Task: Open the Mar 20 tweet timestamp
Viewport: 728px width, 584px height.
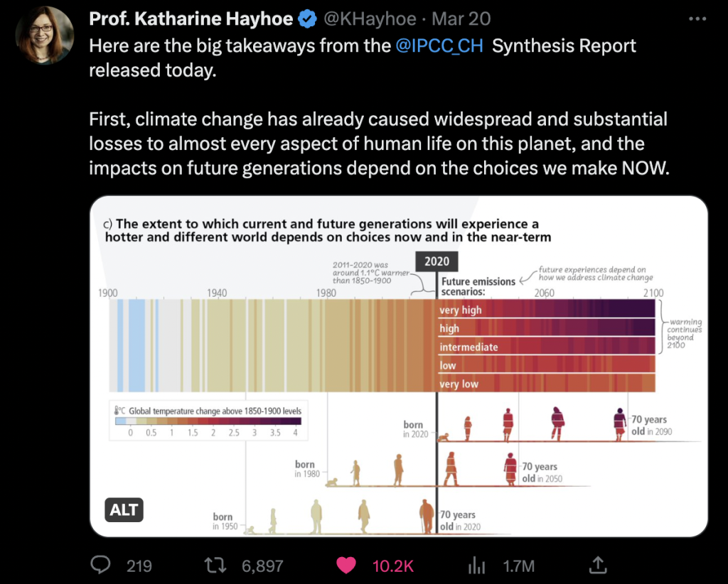Action: pyautogui.click(x=461, y=19)
